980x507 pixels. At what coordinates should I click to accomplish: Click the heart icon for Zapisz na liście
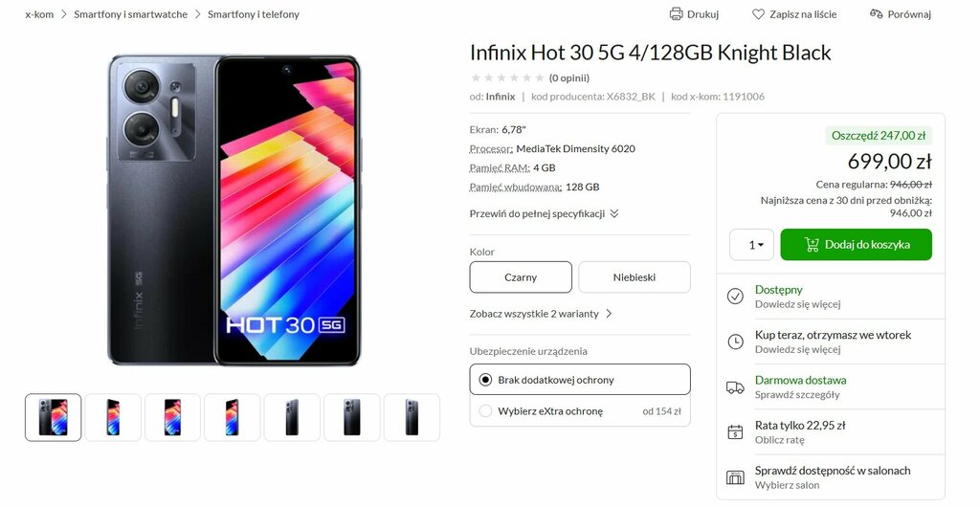coord(758,13)
